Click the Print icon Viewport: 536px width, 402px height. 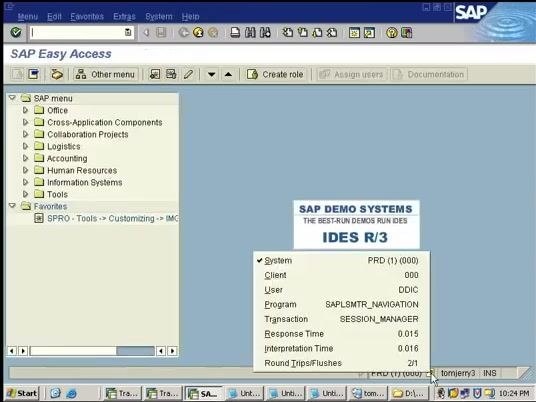coord(235,32)
